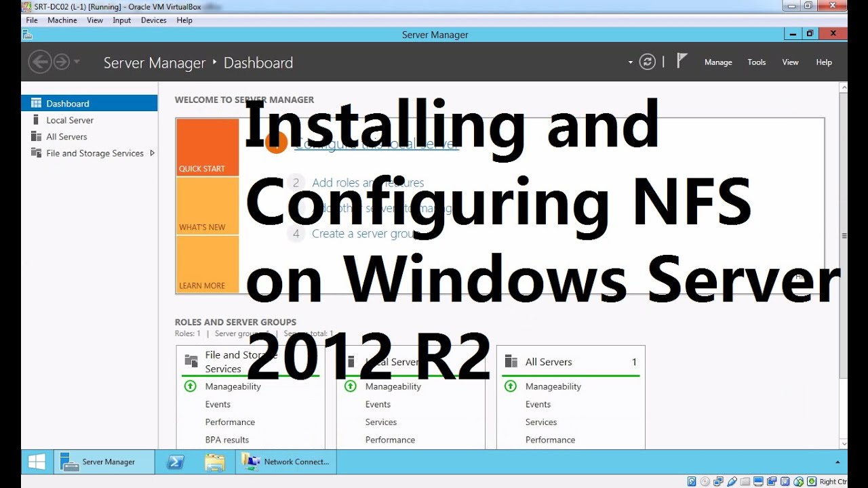The image size is (868, 488).
Task: Click BPA results under File and Storage Services
Action: tap(227, 440)
